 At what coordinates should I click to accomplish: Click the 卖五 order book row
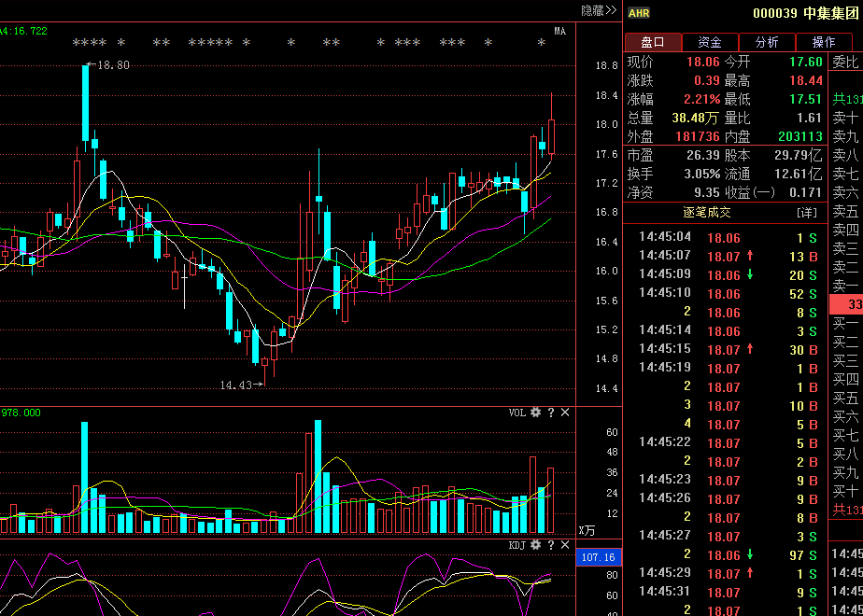pos(846,211)
